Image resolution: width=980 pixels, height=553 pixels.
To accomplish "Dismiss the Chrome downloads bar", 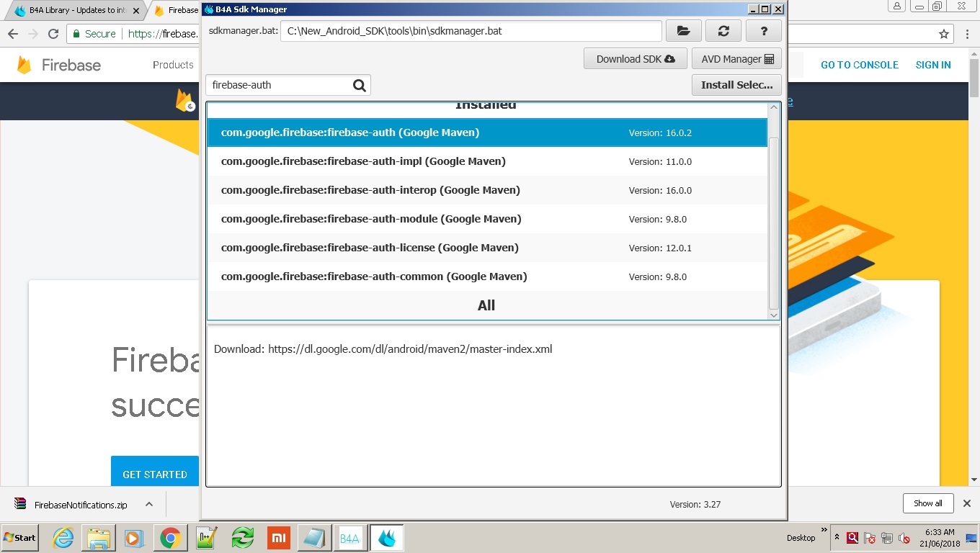I will (x=967, y=503).
